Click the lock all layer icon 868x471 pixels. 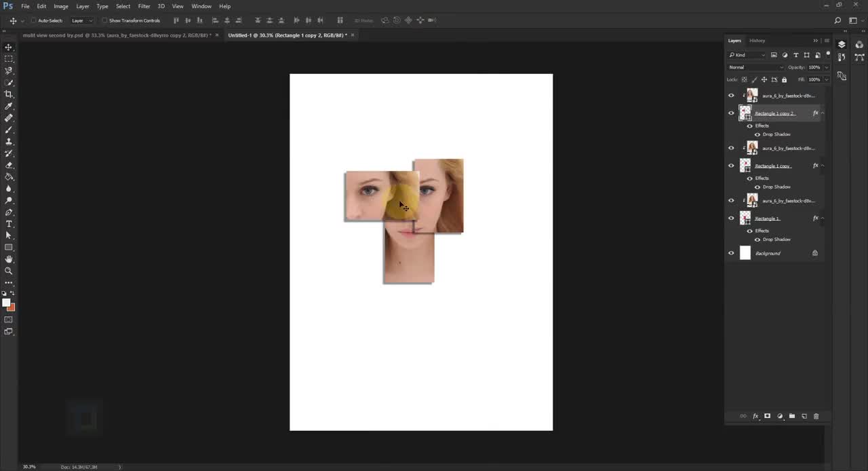point(785,79)
